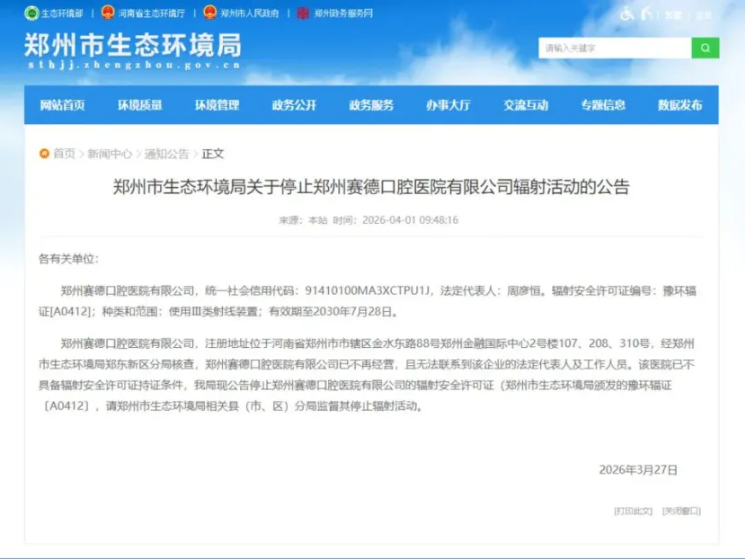The width and height of the screenshot is (746, 560).
Task: Open the 郑州市人民政府 top link
Action: click(x=249, y=13)
